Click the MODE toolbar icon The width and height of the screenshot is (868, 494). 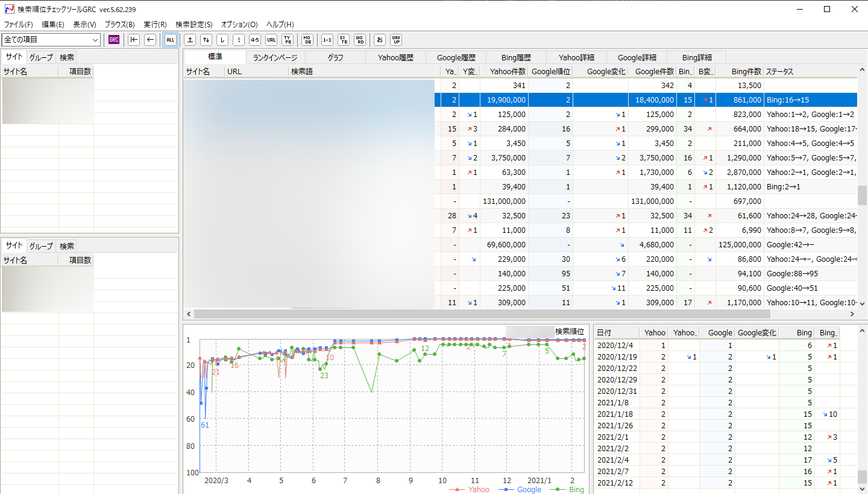click(x=307, y=40)
